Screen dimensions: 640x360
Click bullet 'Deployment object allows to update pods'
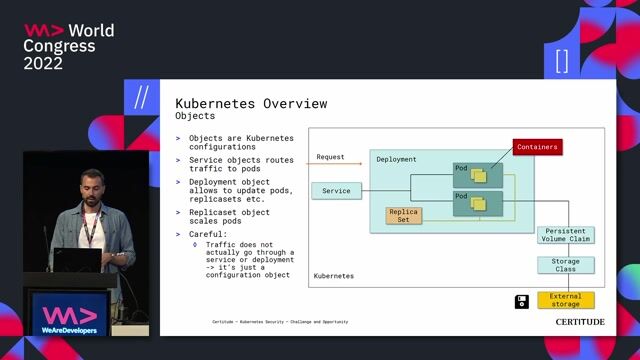pos(241,190)
